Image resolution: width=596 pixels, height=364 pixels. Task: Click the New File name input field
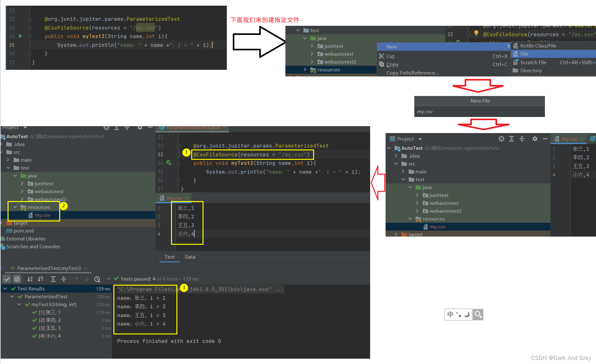pyautogui.click(x=479, y=112)
